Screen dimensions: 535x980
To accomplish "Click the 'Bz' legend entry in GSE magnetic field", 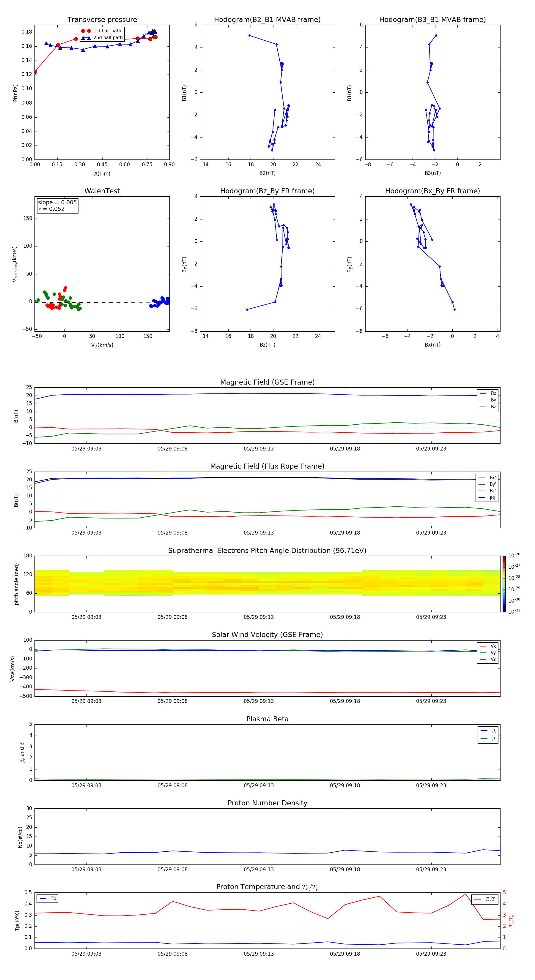I will tap(488, 407).
